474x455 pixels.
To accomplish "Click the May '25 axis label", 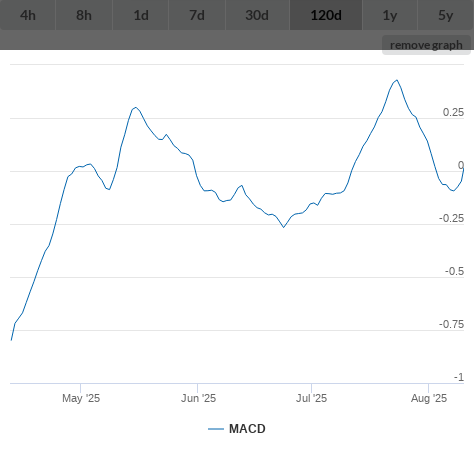I will tap(81, 398).
